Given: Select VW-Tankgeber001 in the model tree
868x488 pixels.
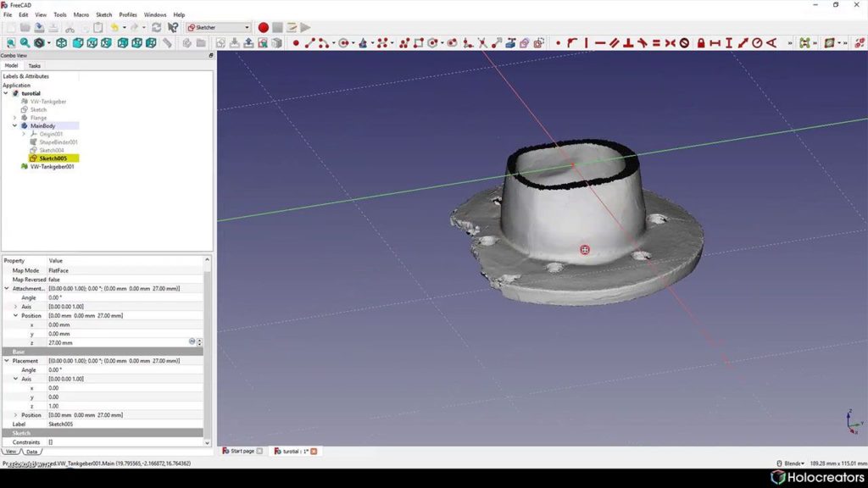Looking at the screenshot, I should click(52, 167).
